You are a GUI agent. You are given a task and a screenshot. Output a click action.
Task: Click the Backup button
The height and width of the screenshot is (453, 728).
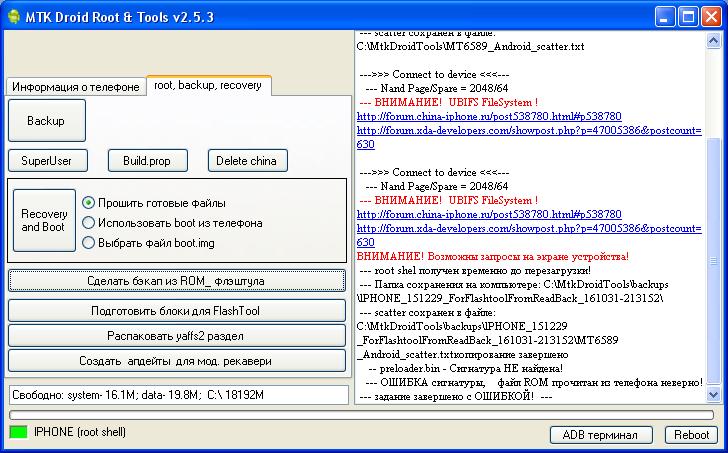pyautogui.click(x=47, y=121)
